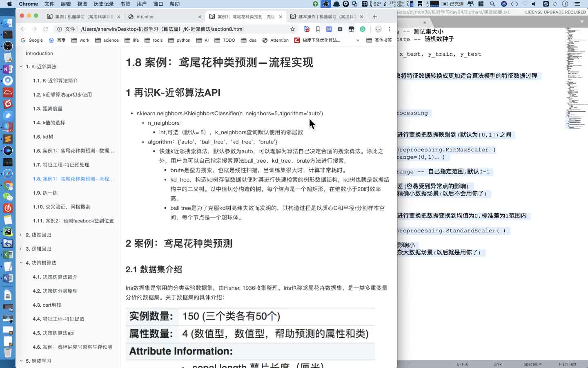Open PyCharm from the dock

pyautogui.click(x=8, y=232)
